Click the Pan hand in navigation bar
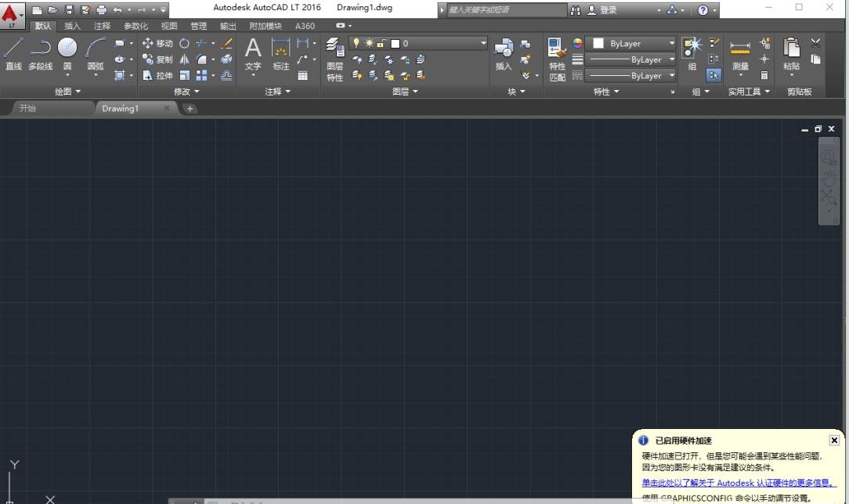Viewport: 849px width, 504px height. pyautogui.click(x=829, y=178)
